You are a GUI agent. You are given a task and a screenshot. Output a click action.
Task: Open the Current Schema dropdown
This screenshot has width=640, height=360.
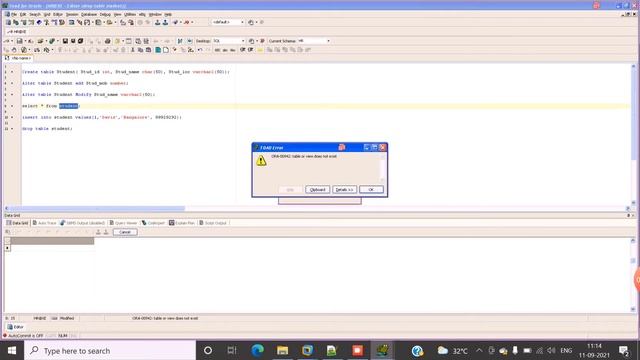pos(313,41)
